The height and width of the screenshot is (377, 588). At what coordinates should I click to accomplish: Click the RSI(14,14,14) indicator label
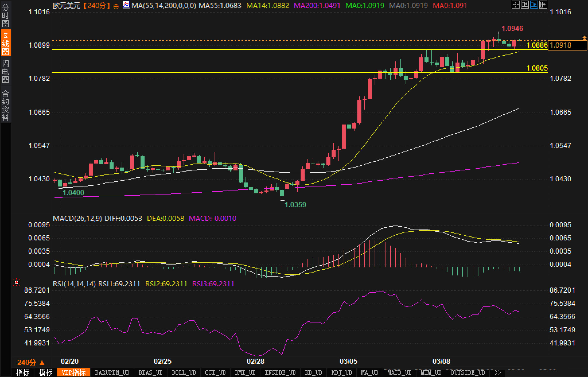74,284
